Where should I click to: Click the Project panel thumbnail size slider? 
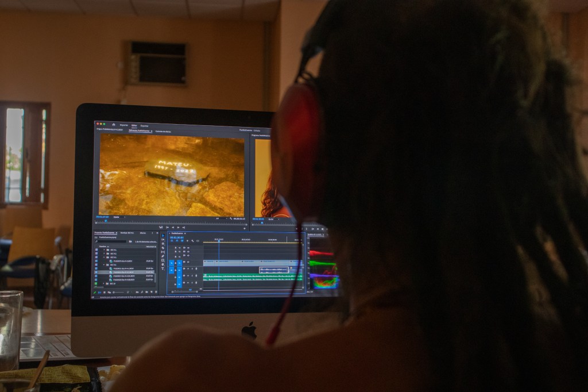coord(118,292)
